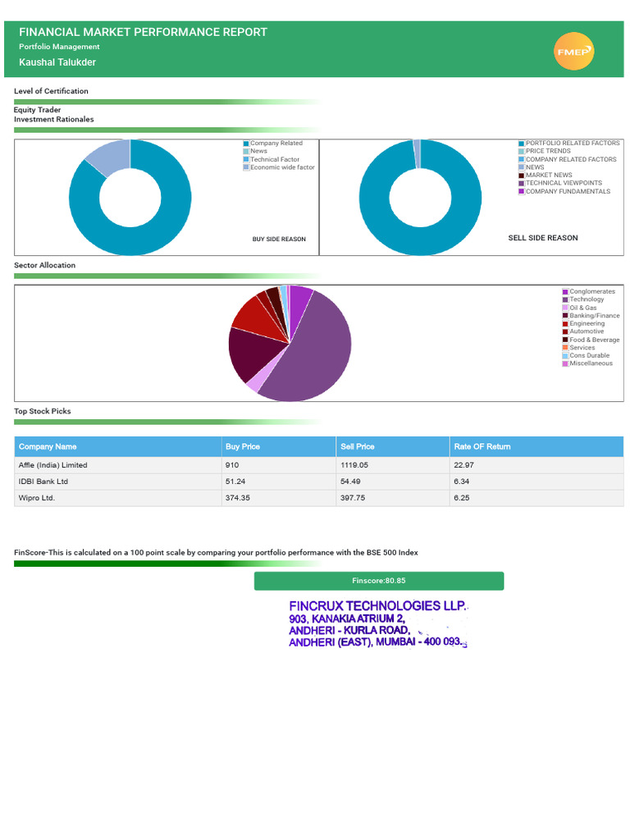Click the Top Stock Picks heading
The height and width of the screenshot is (840, 630).
coord(43,412)
